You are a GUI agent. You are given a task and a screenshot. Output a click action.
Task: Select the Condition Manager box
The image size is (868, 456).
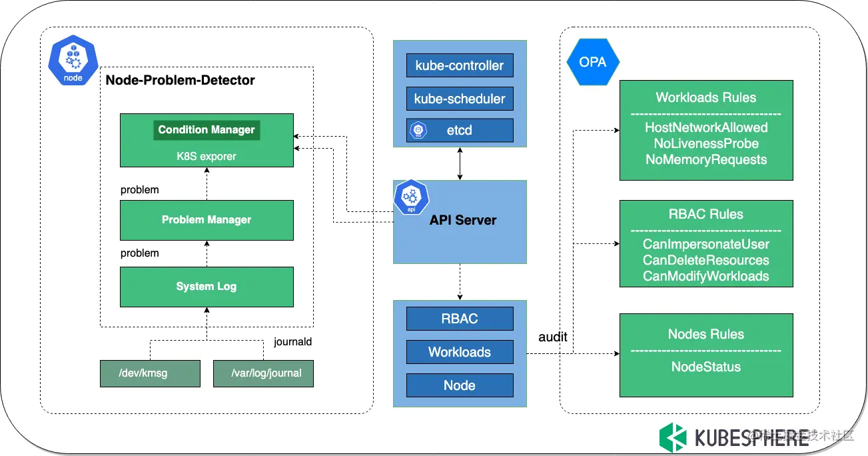tap(207, 130)
